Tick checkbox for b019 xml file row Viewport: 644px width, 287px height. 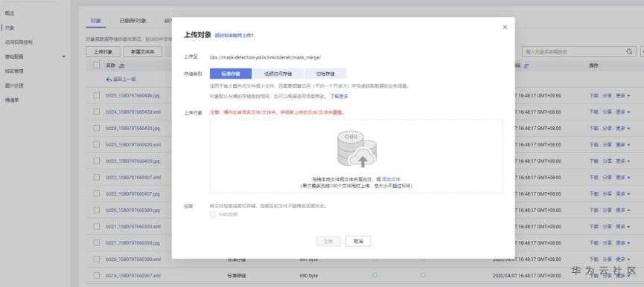pyautogui.click(x=97, y=276)
